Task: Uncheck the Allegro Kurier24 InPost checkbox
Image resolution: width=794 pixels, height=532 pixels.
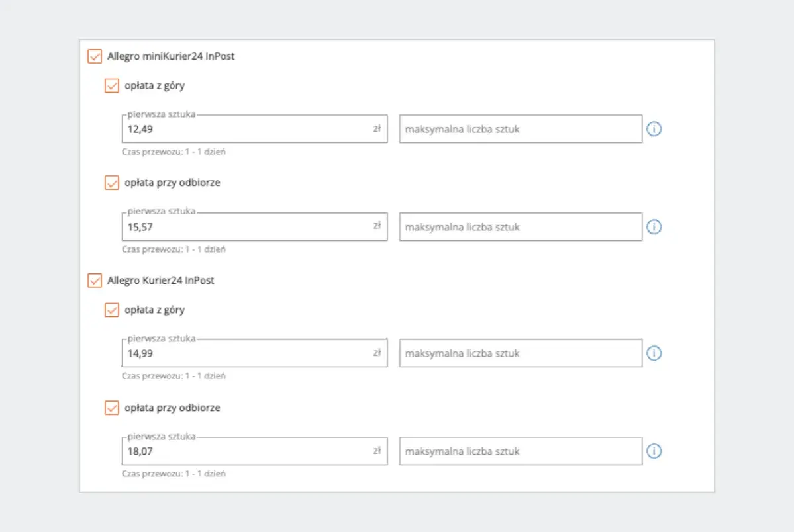Action: coord(95,281)
